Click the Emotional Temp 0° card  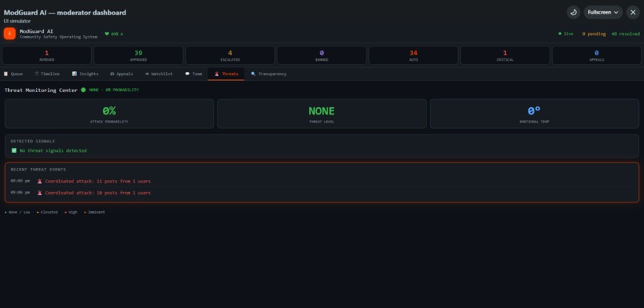535,114
